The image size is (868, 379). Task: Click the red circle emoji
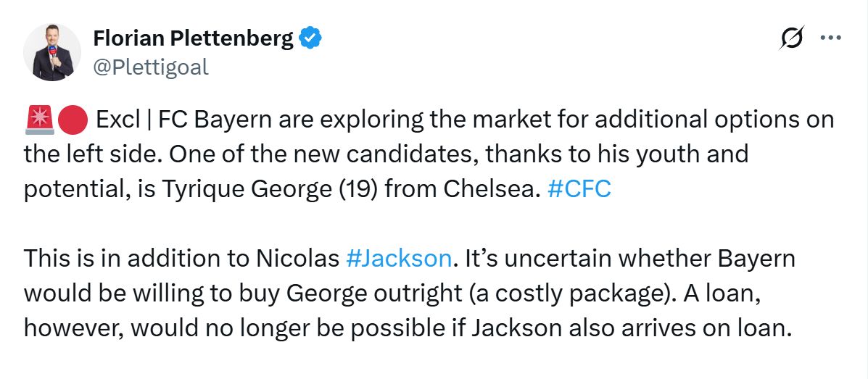[x=73, y=120]
